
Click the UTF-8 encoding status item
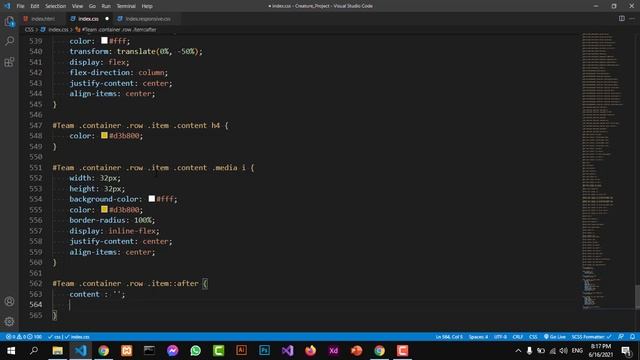coord(500,337)
